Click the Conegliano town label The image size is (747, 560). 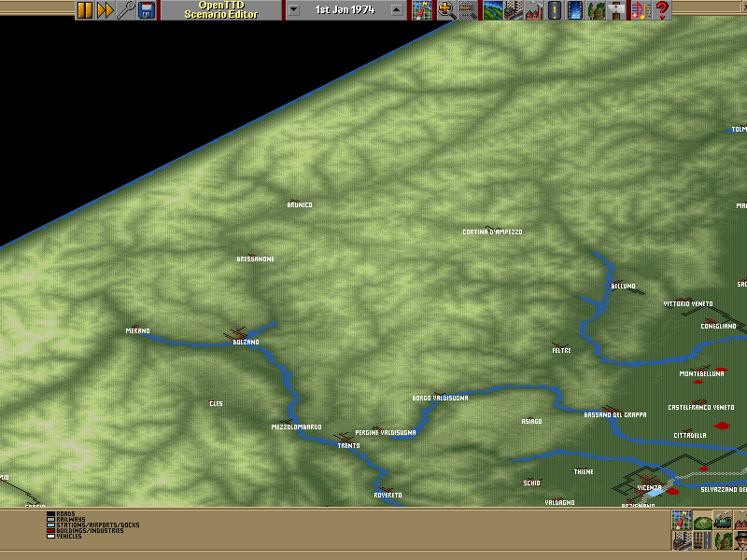pos(718,326)
